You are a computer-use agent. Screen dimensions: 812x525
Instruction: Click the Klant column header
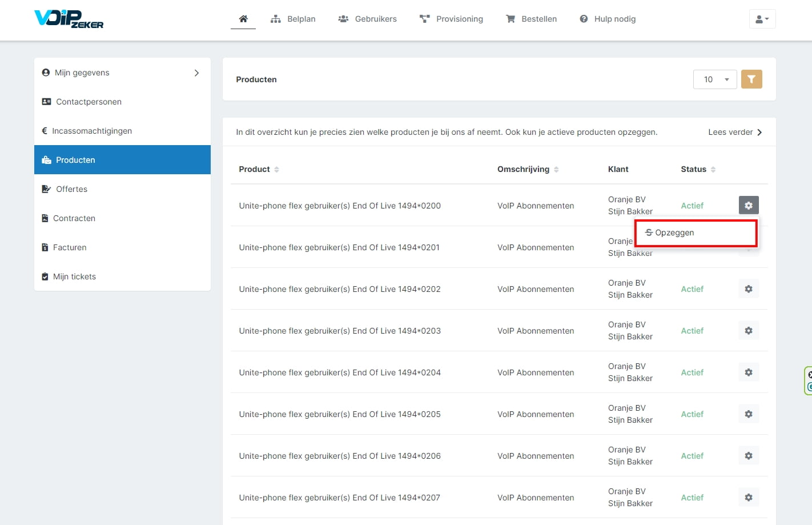click(x=618, y=169)
